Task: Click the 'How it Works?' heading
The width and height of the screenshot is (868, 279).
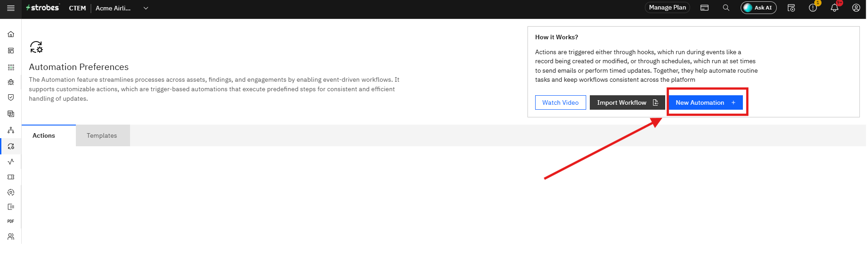Action: tap(556, 37)
